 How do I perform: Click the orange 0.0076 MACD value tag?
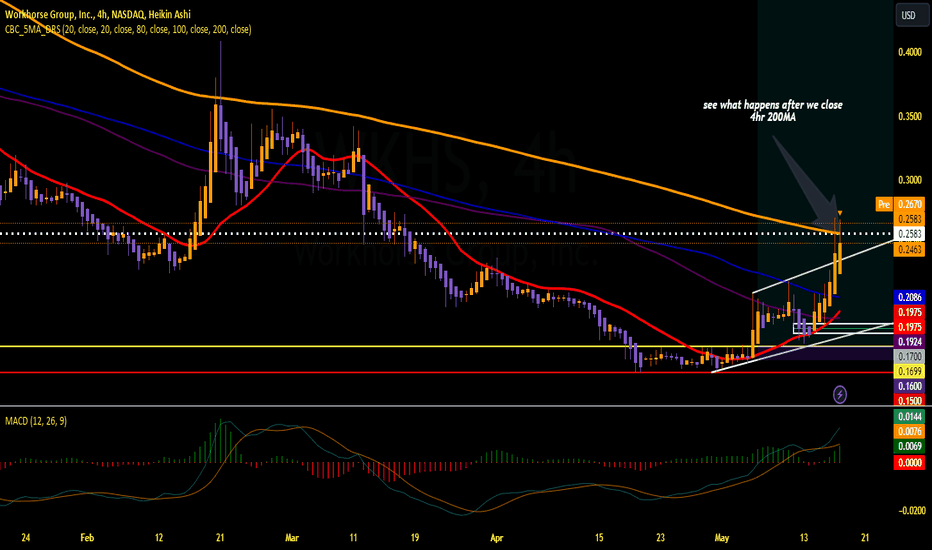pos(909,432)
